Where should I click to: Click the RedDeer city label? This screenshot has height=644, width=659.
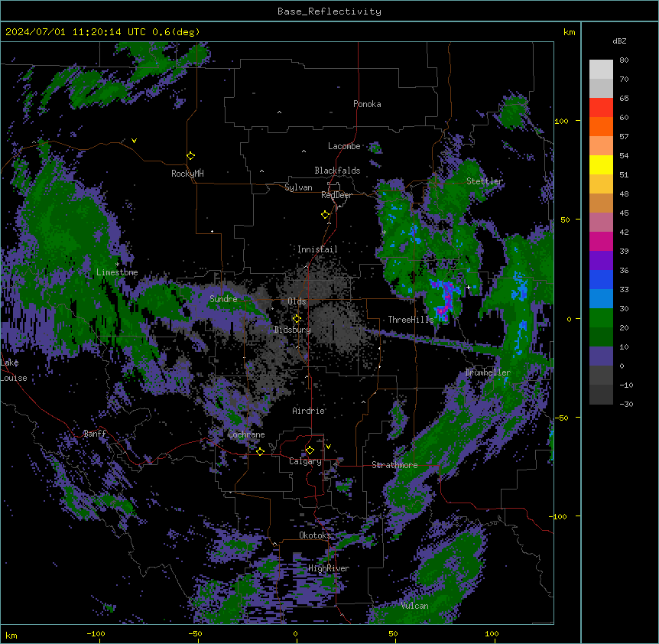[x=336, y=195]
